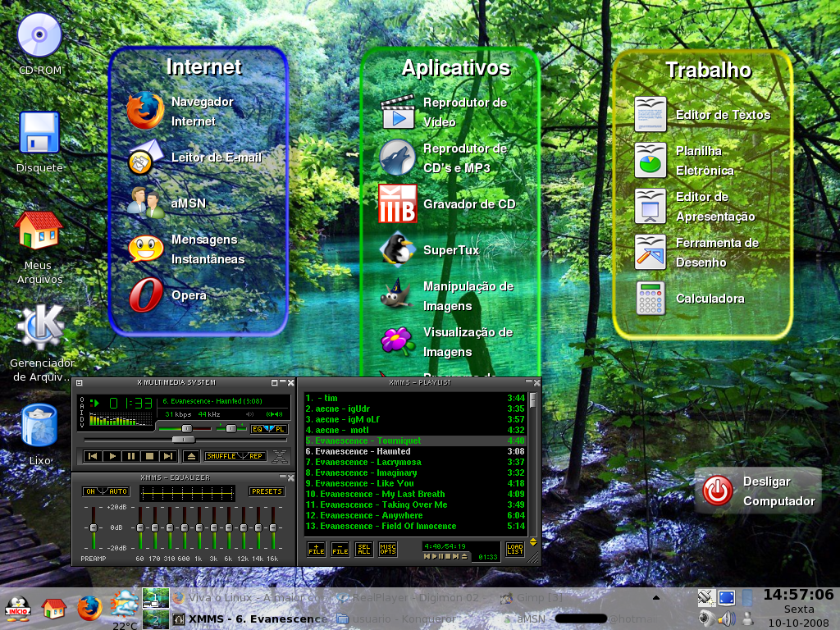Toggle the PL playlist window button
Image resolution: width=840 pixels, height=630 pixels.
pyautogui.click(x=279, y=429)
